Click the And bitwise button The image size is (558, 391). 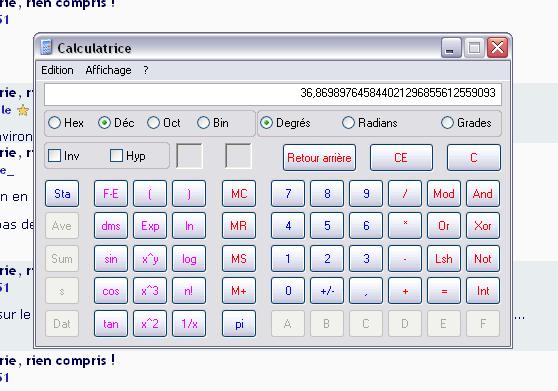[483, 194]
